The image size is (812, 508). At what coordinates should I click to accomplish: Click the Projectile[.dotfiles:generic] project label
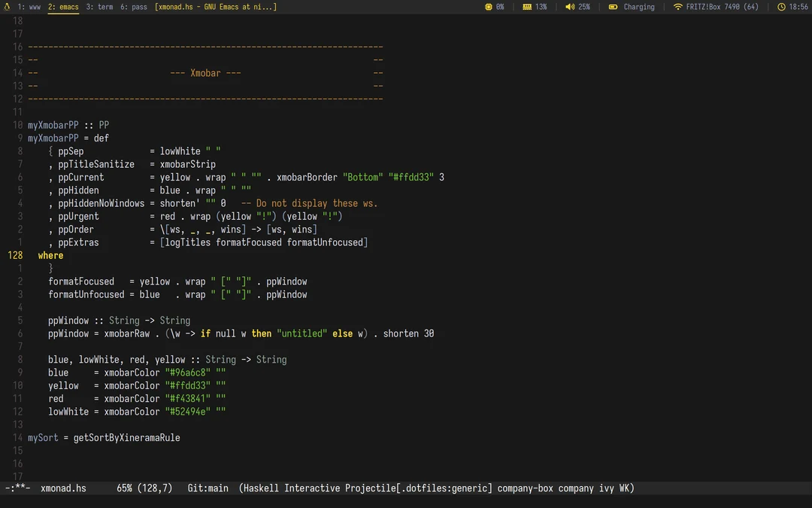pyautogui.click(x=419, y=488)
